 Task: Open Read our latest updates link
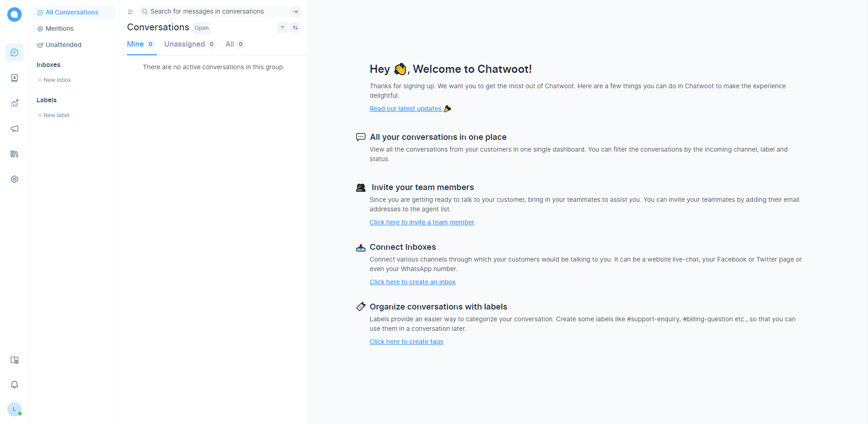click(410, 109)
